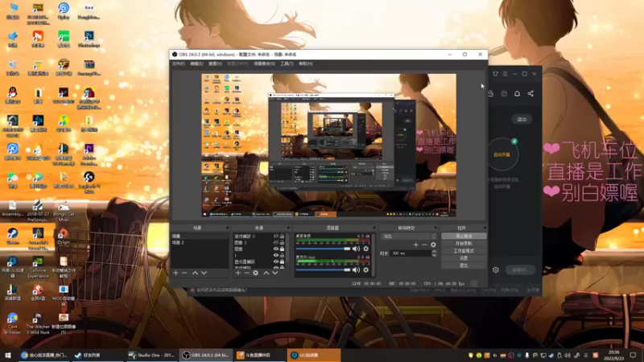Open Help menu in OBS
The height and width of the screenshot is (362, 644).
[x=306, y=64]
